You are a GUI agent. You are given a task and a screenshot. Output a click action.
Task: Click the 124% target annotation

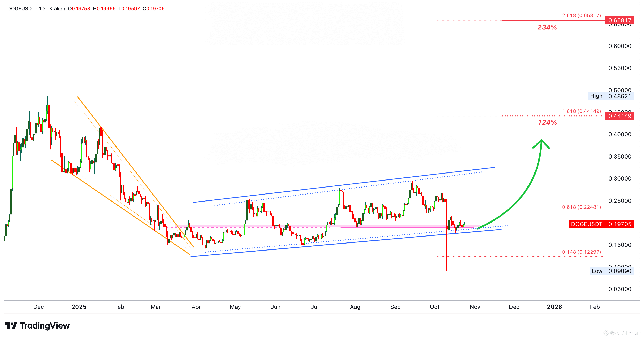pyautogui.click(x=547, y=122)
